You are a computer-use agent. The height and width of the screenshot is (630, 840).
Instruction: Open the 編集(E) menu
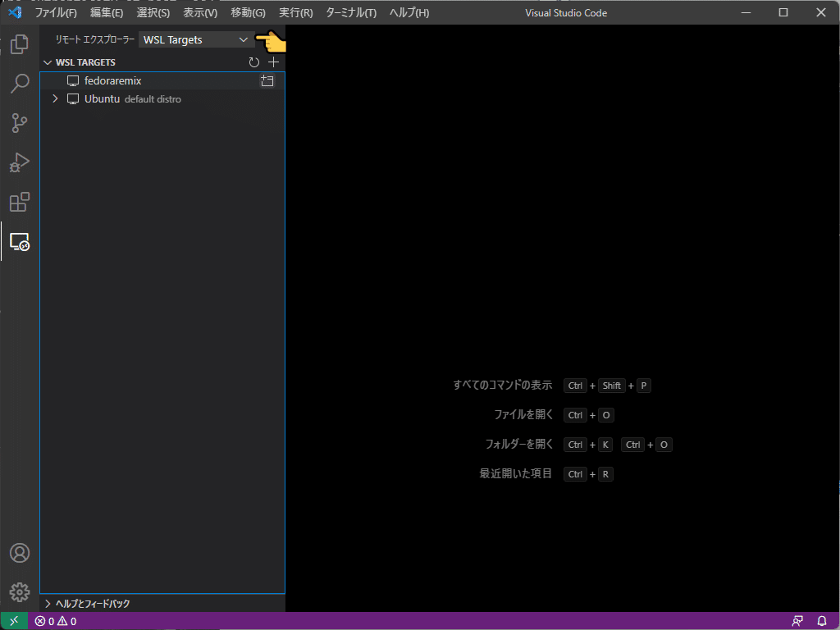coord(106,12)
